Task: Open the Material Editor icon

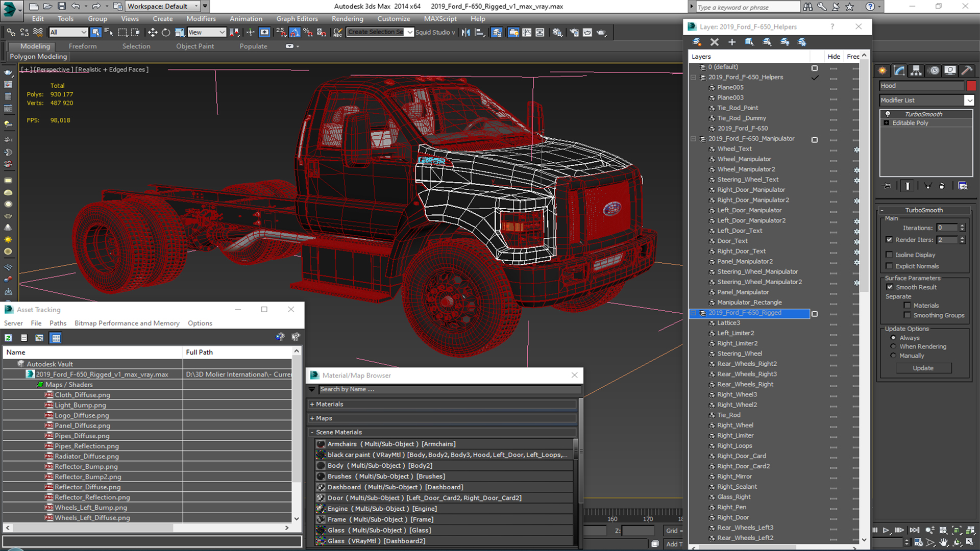Action: tap(557, 32)
